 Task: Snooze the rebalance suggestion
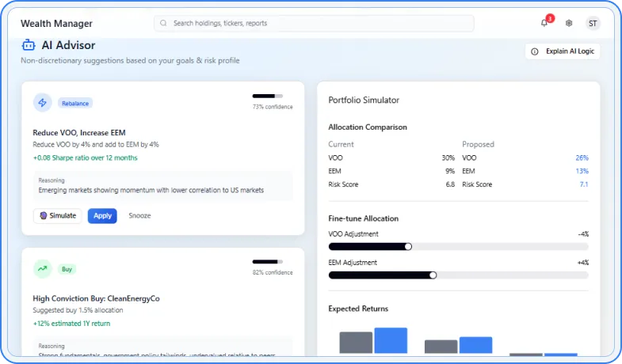click(139, 215)
